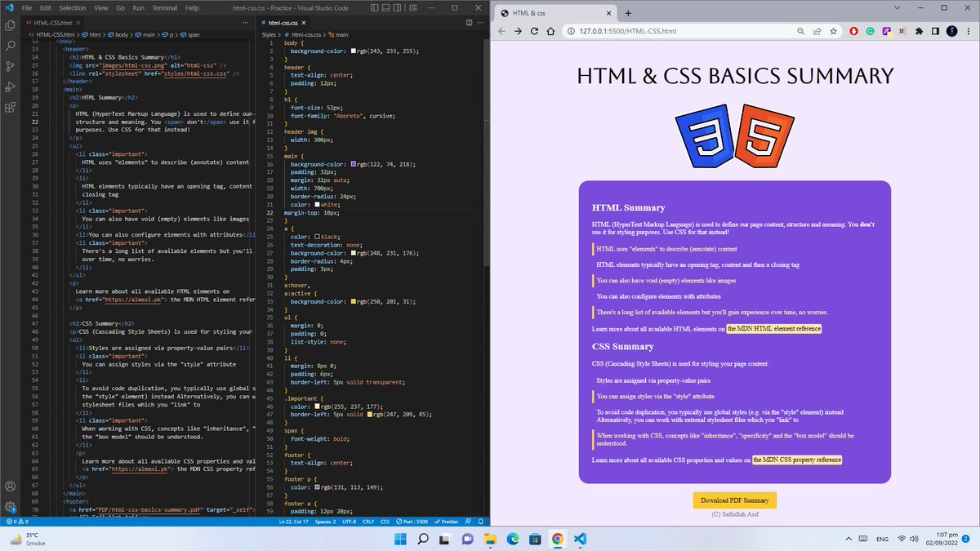
Task: Open the Help menu in VS Code
Action: click(x=192, y=7)
